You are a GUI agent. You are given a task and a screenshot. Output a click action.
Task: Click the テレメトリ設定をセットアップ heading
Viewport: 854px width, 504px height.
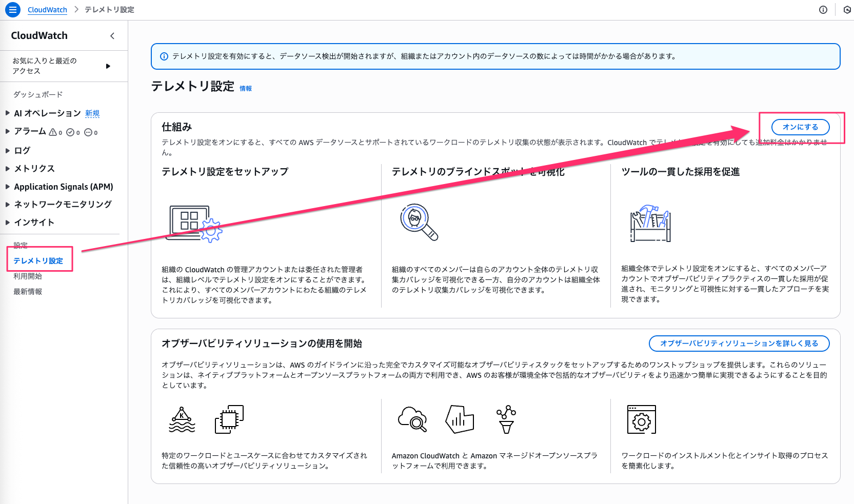click(225, 172)
